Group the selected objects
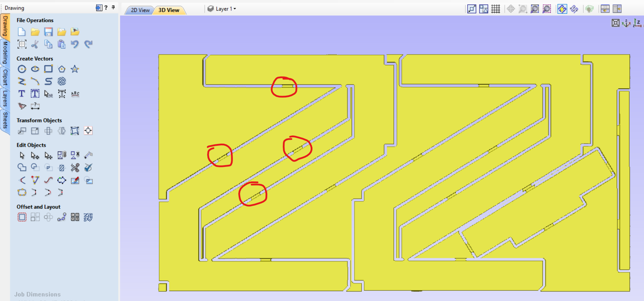 click(x=62, y=155)
